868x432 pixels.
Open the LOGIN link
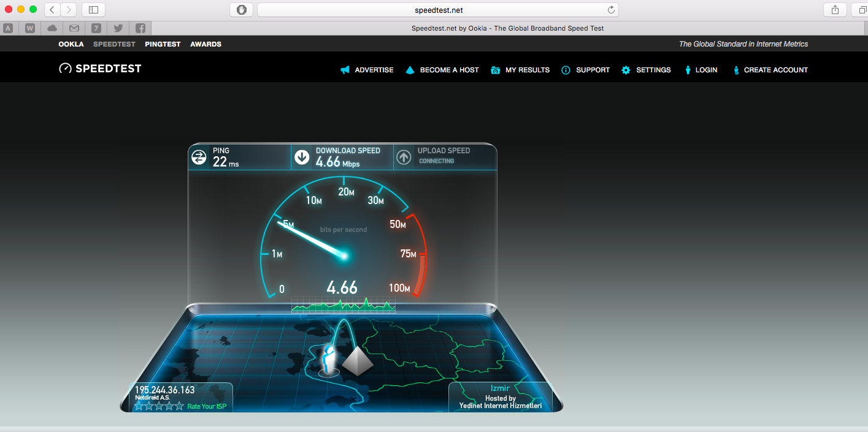pos(706,70)
